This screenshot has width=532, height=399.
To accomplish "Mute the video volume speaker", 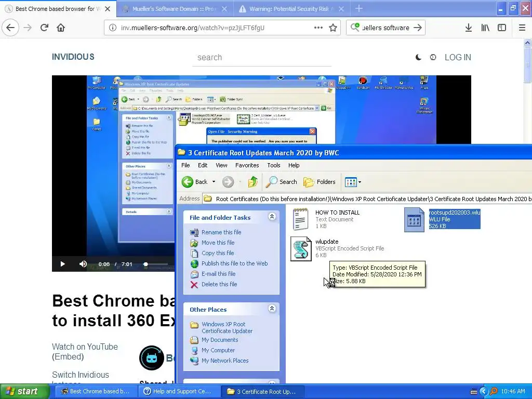I will pyautogui.click(x=83, y=264).
